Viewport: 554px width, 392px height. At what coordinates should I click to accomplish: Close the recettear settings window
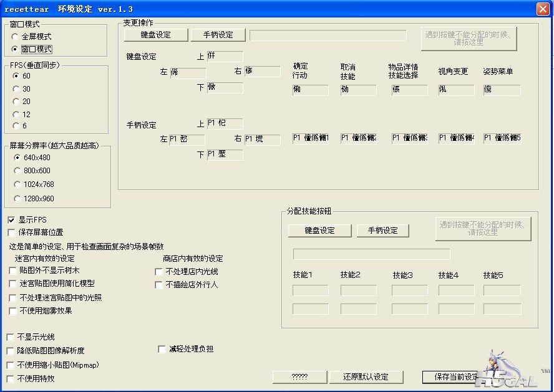(x=543, y=9)
